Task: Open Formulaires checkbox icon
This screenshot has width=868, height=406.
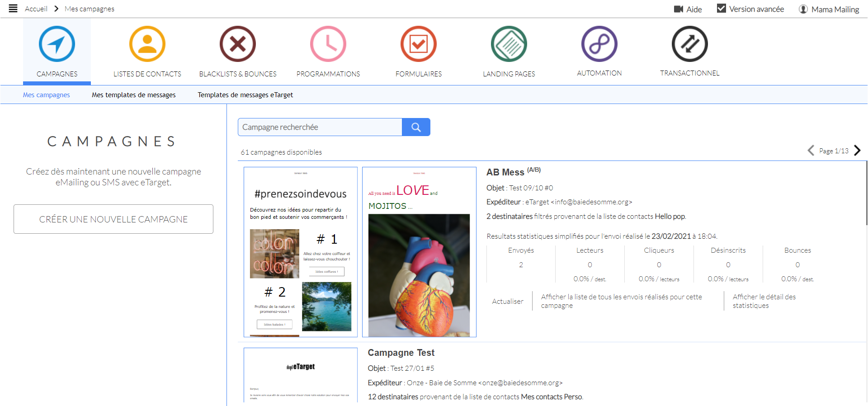Action: pyautogui.click(x=419, y=44)
